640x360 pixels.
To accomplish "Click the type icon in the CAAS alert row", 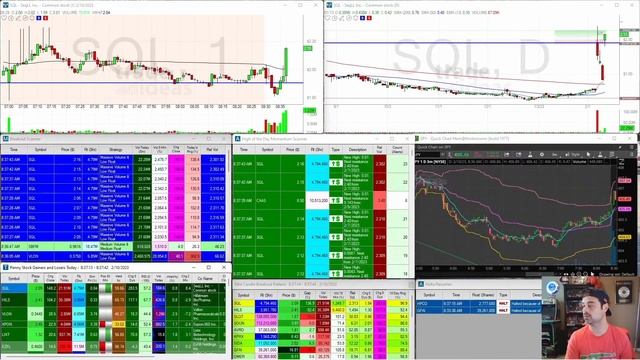I will (x=336, y=200).
